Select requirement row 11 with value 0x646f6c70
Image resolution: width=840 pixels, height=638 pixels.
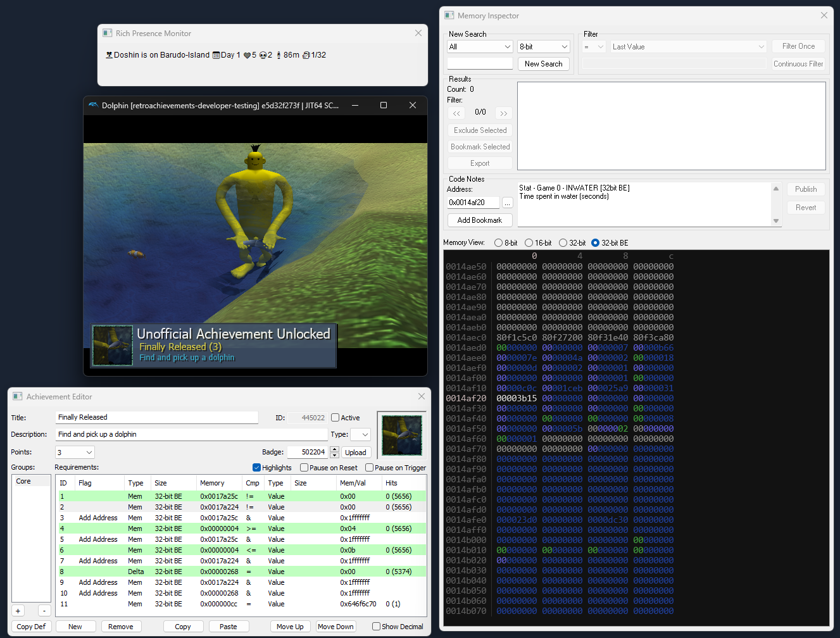click(242, 604)
